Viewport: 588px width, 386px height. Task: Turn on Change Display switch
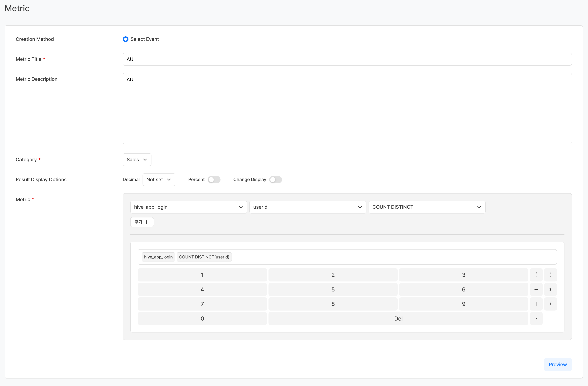275,180
